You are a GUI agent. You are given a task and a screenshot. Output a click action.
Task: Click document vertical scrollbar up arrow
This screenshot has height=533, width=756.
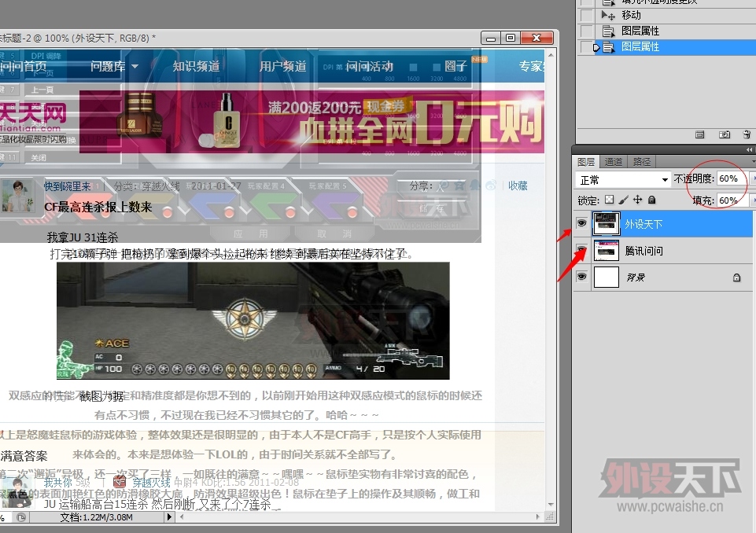[551, 54]
